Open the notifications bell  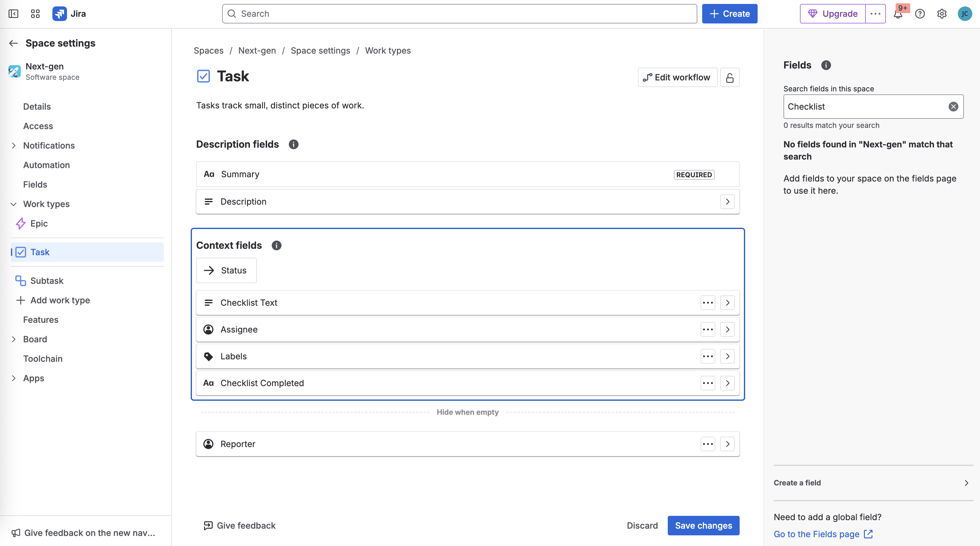coord(898,14)
